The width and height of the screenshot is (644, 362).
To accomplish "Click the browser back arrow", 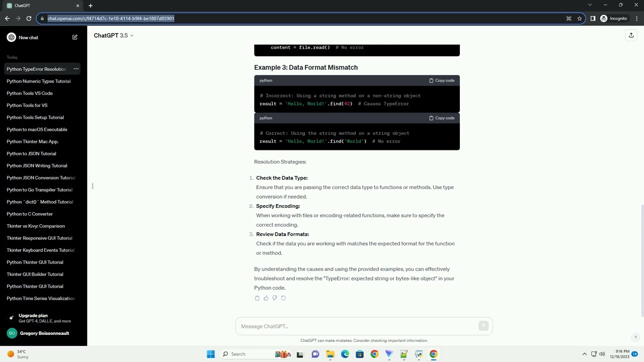I will pos(7,19).
